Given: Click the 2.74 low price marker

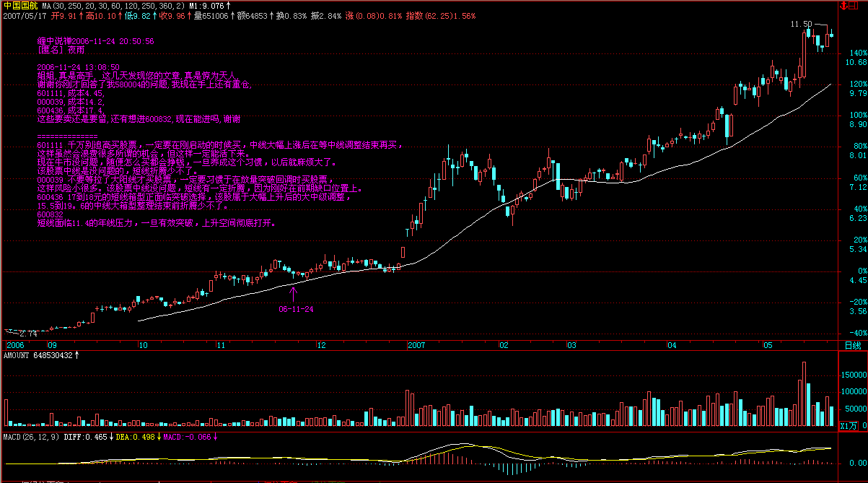Looking at the screenshot, I should (x=27, y=334).
